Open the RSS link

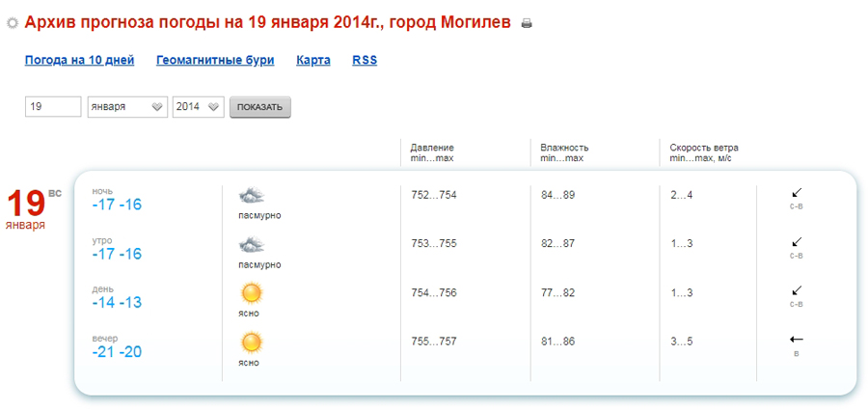pyautogui.click(x=365, y=61)
